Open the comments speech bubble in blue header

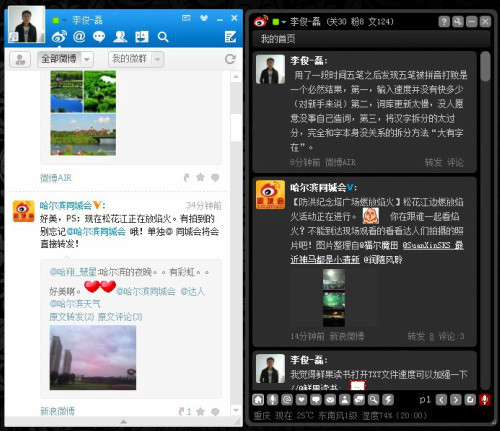click(99, 37)
